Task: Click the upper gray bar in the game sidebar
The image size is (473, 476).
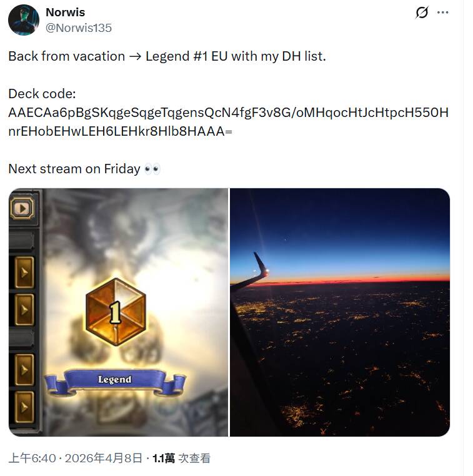Action: 21,241
